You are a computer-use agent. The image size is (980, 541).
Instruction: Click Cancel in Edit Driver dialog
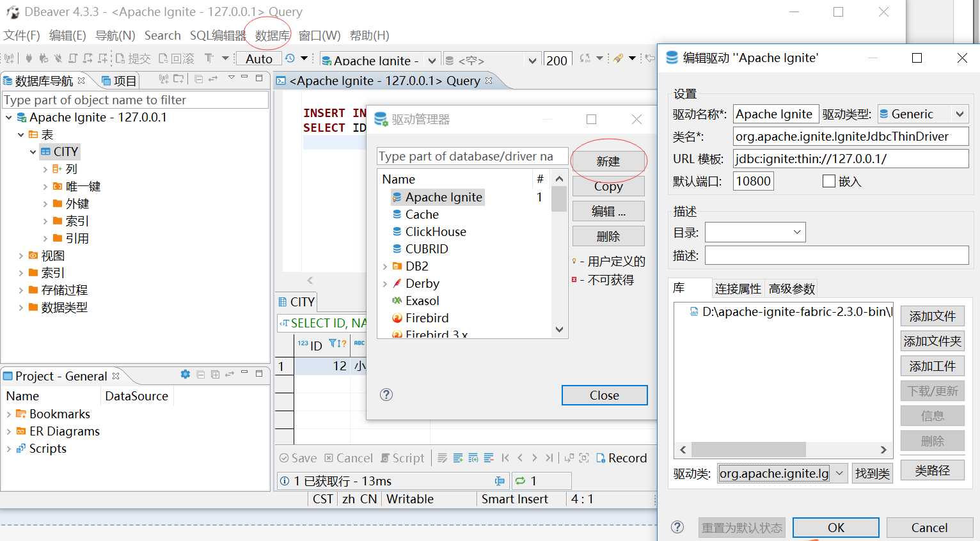[929, 528]
